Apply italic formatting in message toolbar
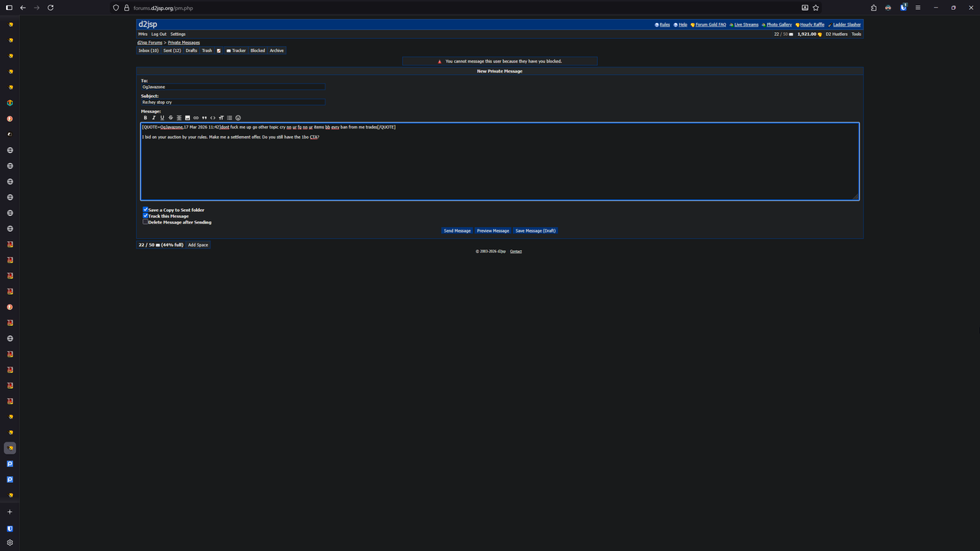This screenshot has width=980, height=551. coord(154,118)
